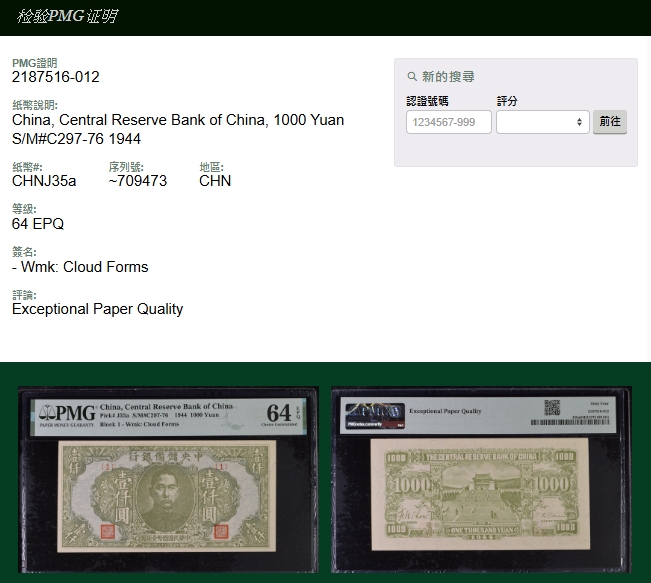Open the banknote back image thumbnail

tap(481, 479)
